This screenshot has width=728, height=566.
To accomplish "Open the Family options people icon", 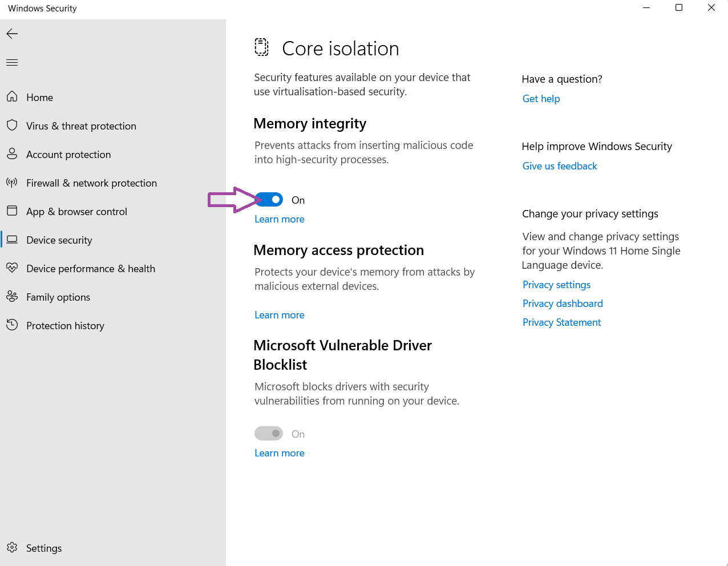I will [x=12, y=297].
